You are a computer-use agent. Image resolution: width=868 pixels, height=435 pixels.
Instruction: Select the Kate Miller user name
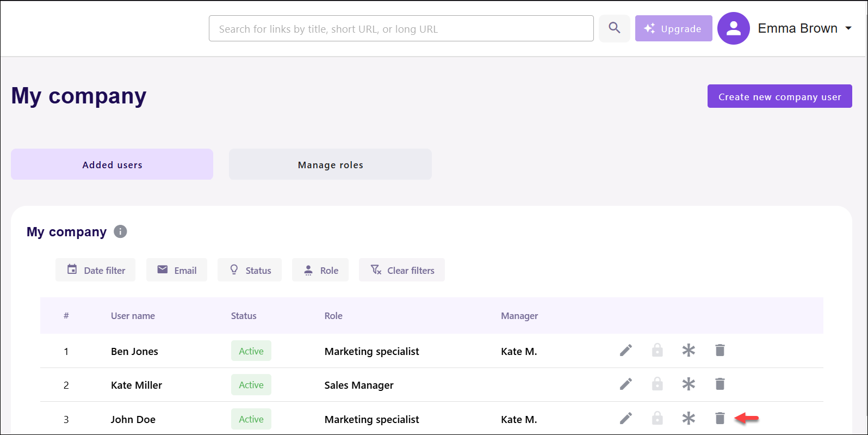tap(137, 385)
